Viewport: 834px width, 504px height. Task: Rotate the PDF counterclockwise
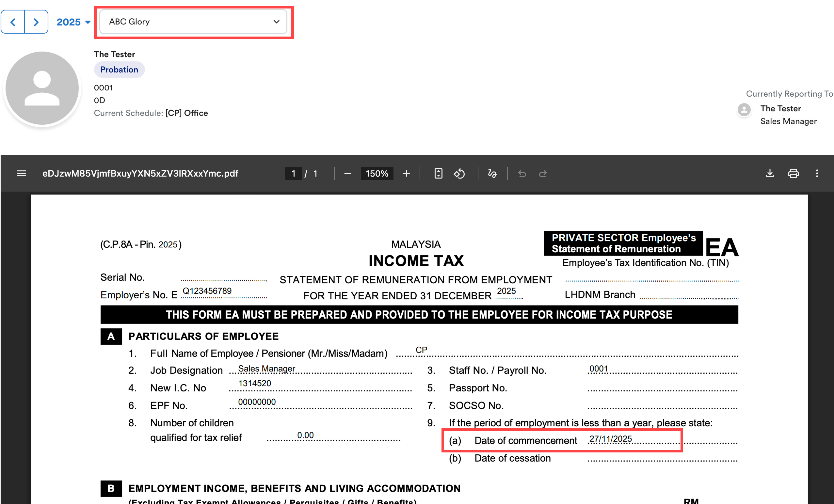pos(459,174)
